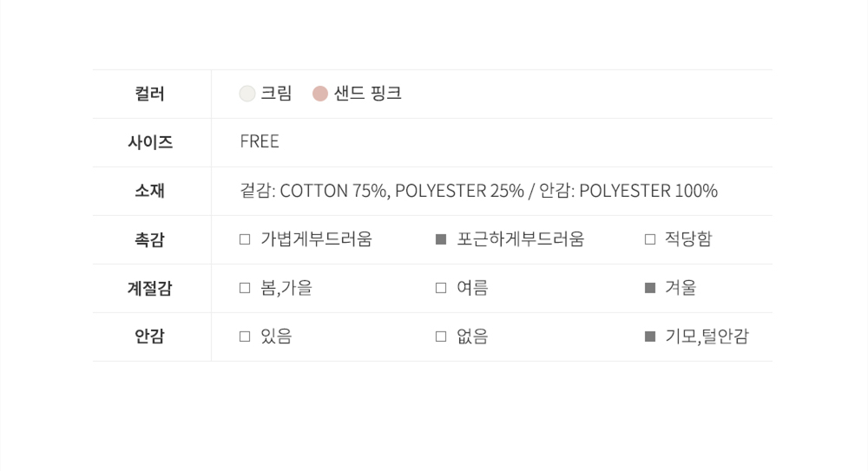868x471 pixels.
Task: Select the sand pink color swatch
Action: [320, 94]
